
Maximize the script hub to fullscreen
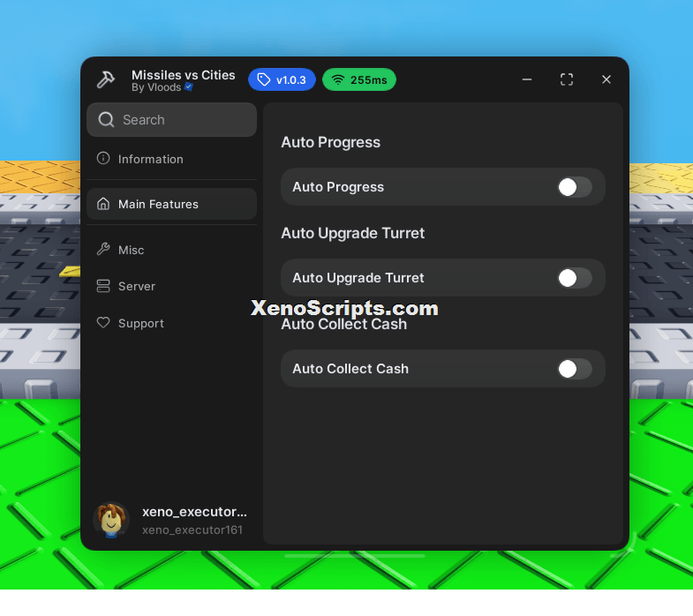pos(567,79)
